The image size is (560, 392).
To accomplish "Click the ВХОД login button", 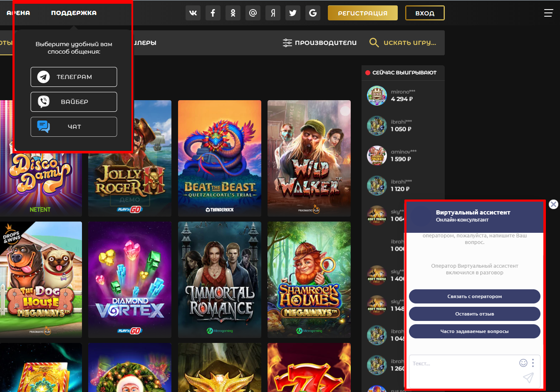I will click(425, 13).
